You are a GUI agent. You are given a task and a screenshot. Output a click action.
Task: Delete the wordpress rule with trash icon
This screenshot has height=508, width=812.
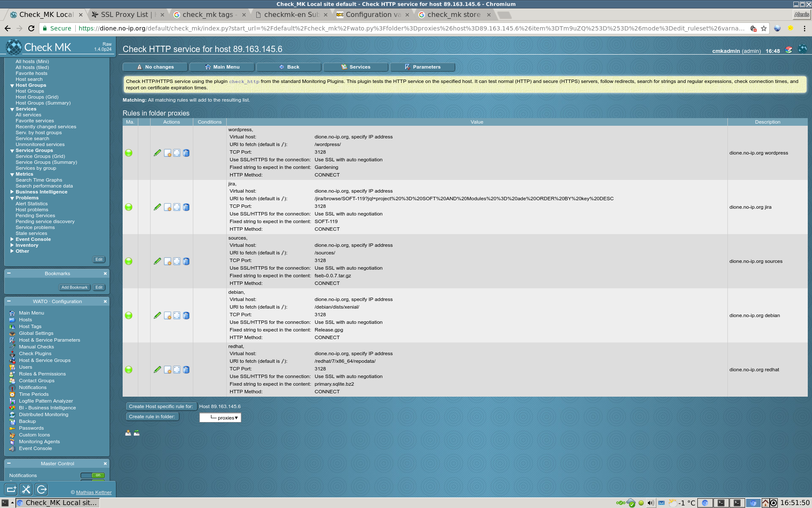186,153
